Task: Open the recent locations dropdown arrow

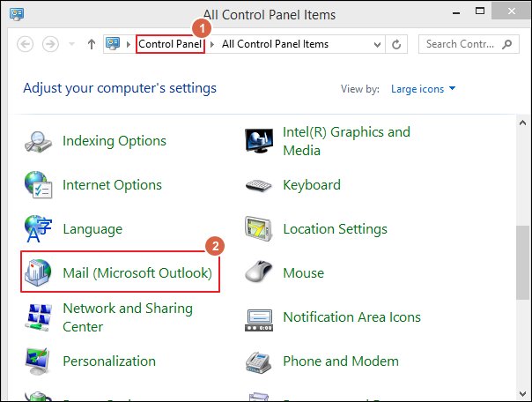Action: pos(71,44)
